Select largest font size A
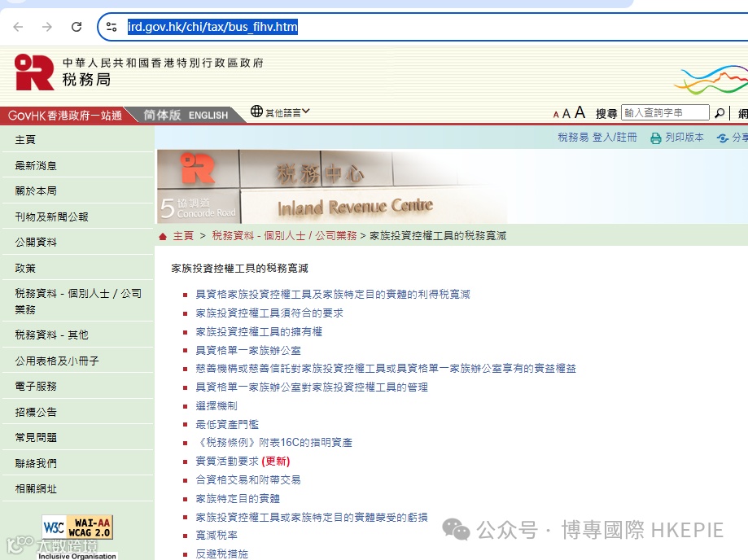The width and height of the screenshot is (748, 560). click(x=580, y=112)
